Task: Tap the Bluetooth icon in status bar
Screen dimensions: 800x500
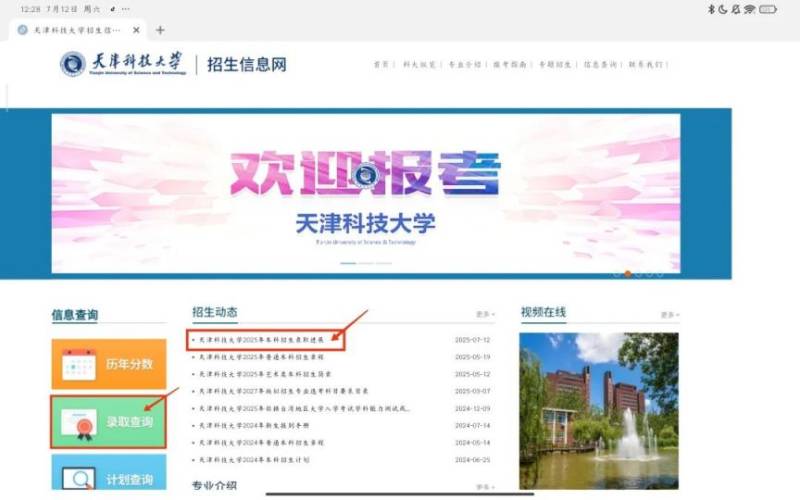Action: (x=712, y=9)
